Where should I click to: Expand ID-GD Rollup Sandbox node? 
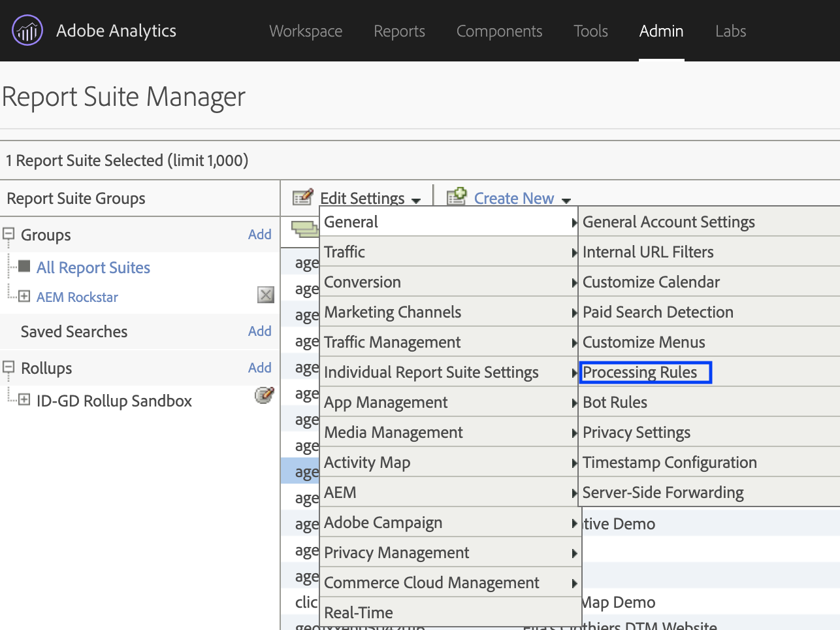point(24,399)
